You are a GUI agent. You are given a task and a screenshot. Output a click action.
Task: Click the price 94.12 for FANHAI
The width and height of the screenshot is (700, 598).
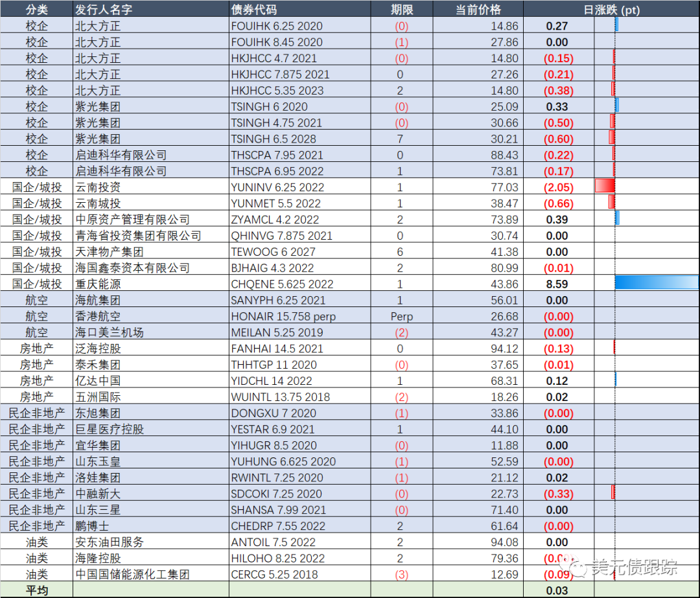click(x=504, y=349)
